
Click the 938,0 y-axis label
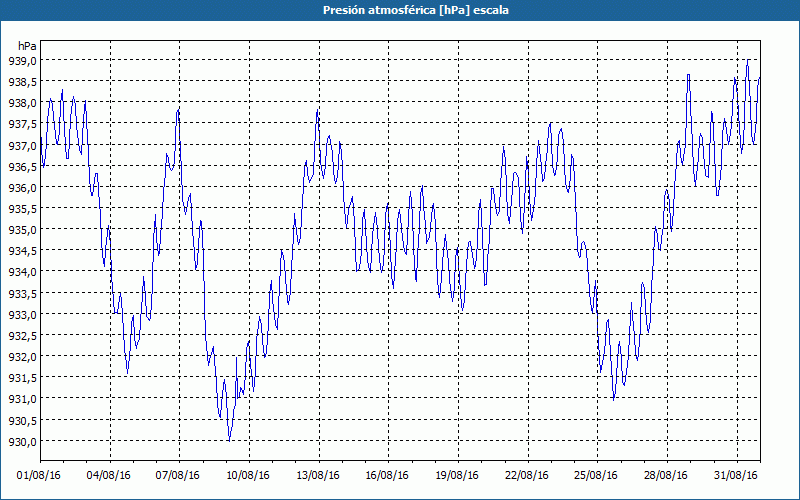click(x=22, y=103)
